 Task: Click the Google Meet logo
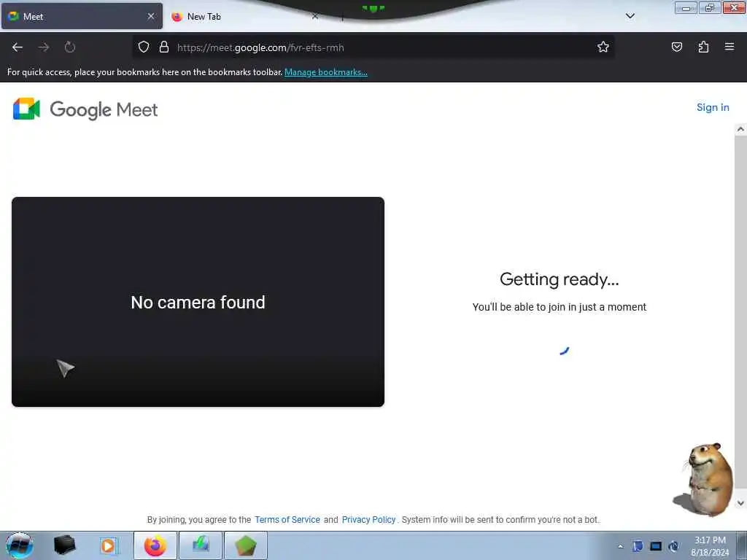(85, 109)
